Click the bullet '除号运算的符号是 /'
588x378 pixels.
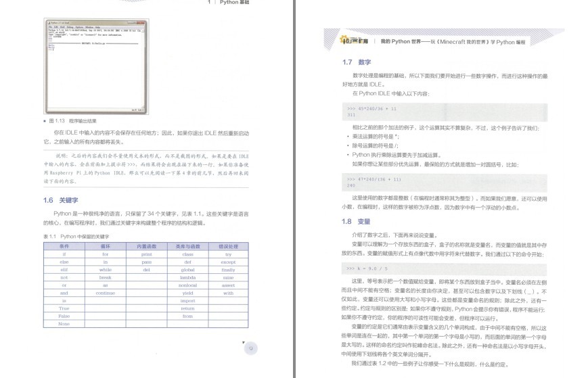(375, 146)
